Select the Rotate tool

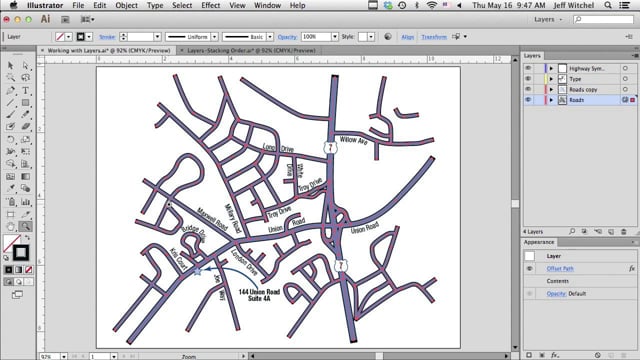(x=10, y=140)
